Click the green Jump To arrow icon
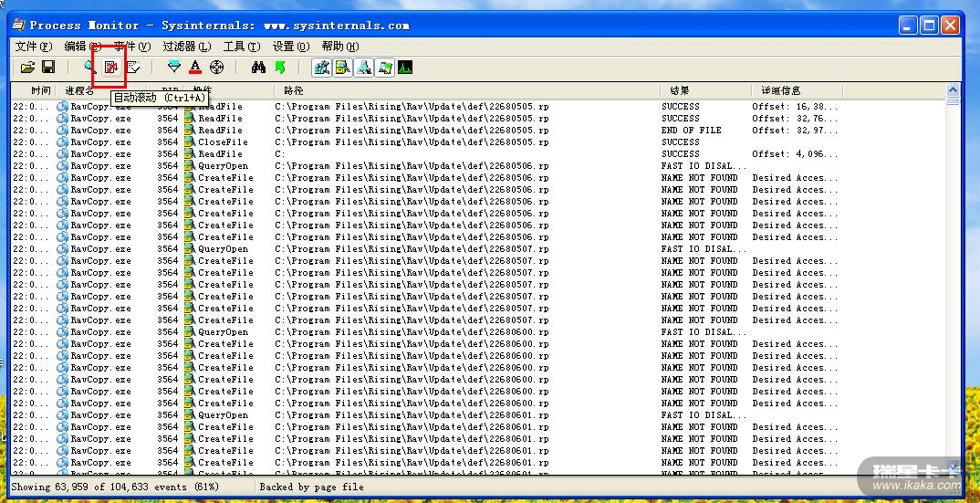The width and height of the screenshot is (980, 503). point(280,67)
